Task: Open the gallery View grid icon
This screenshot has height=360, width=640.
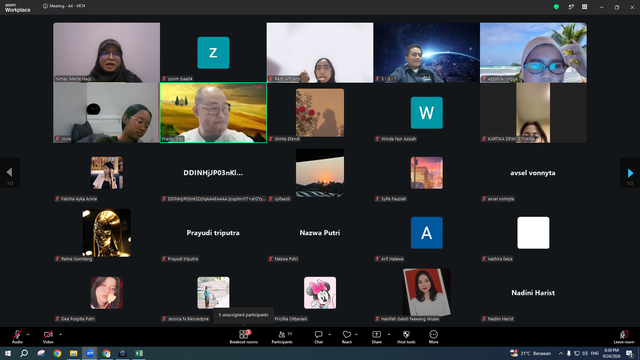Action: tap(584, 7)
